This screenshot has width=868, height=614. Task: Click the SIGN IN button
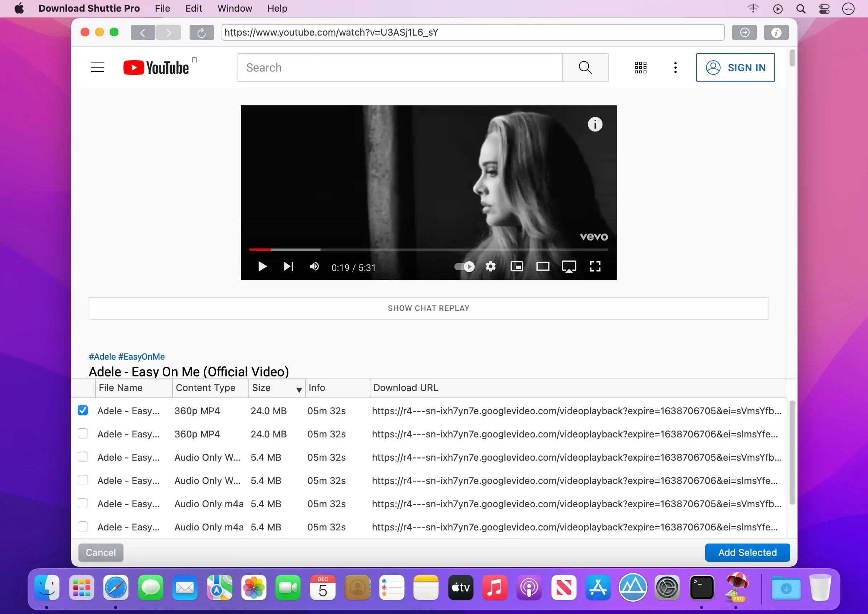pyautogui.click(x=735, y=68)
